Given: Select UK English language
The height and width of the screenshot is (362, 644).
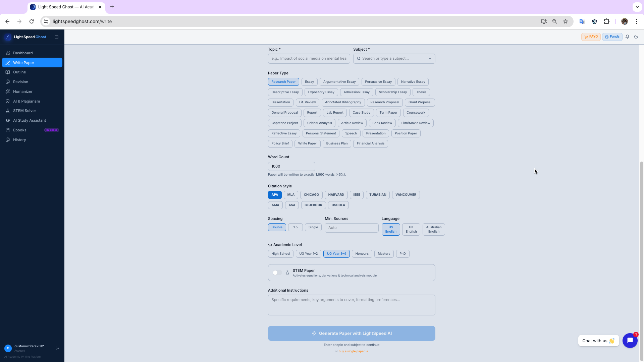Looking at the screenshot, I should click(411, 229).
